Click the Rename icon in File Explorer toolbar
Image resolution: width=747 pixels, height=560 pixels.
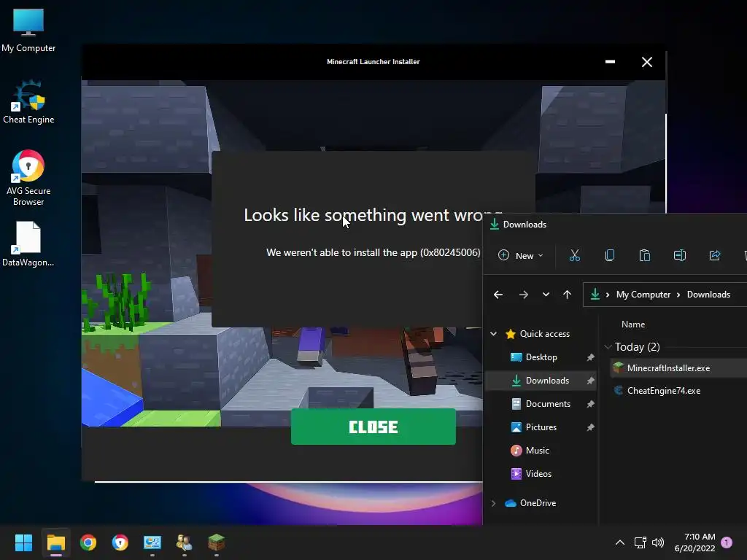680,256
